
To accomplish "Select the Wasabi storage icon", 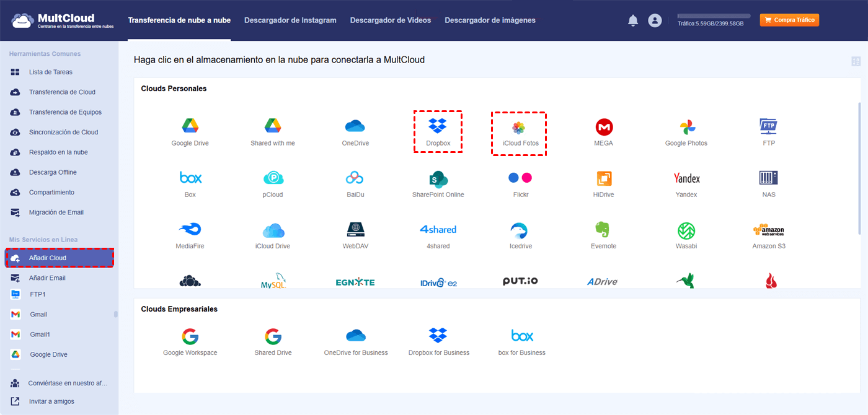I will click(686, 230).
